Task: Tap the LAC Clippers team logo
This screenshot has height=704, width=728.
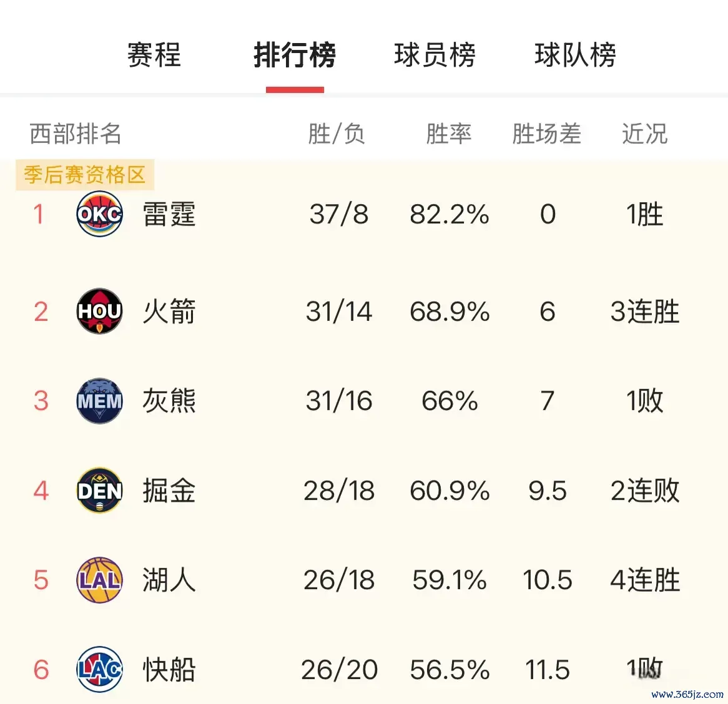Action: pyautogui.click(x=99, y=670)
